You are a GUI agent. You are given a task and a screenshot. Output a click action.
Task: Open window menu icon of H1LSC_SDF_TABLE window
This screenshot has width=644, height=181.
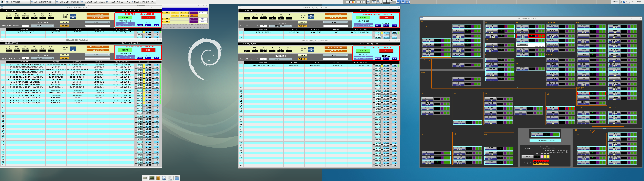tap(2, 8)
